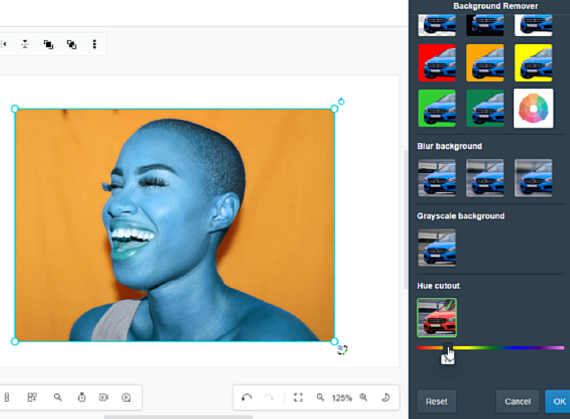This screenshot has height=419, width=570.
Task: Click the Cancel button
Action: point(517,402)
